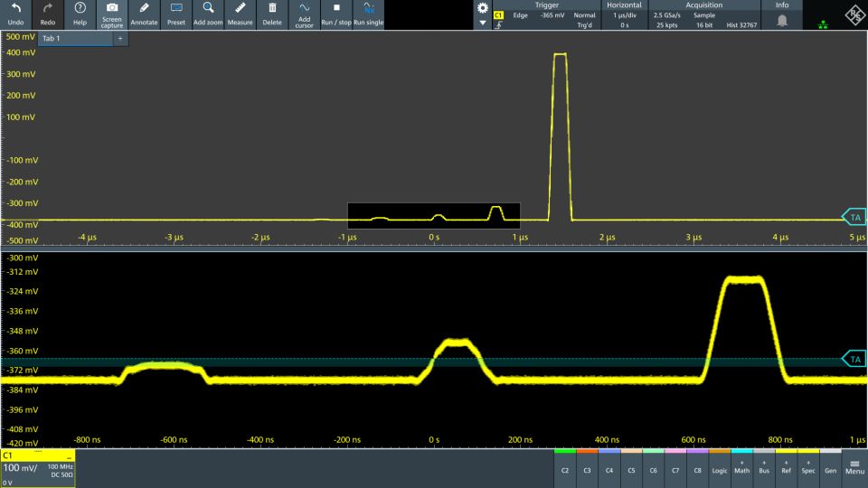Image resolution: width=868 pixels, height=488 pixels.
Task: Add a Math waveform
Action: 742,467
